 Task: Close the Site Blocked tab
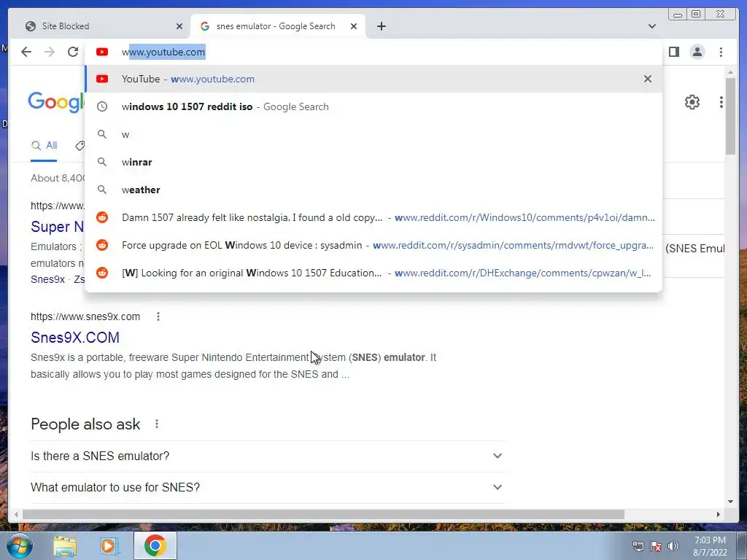point(179,26)
